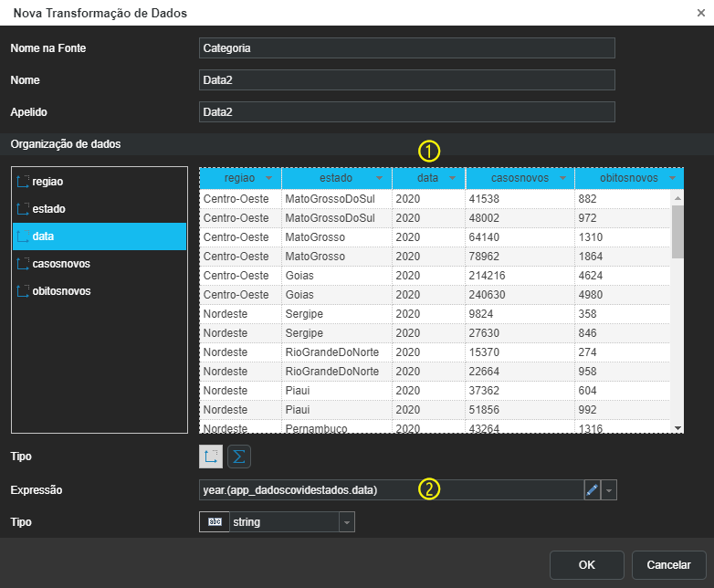714x588 pixels.
Task: Click cell with value 958
Action: coord(623,372)
